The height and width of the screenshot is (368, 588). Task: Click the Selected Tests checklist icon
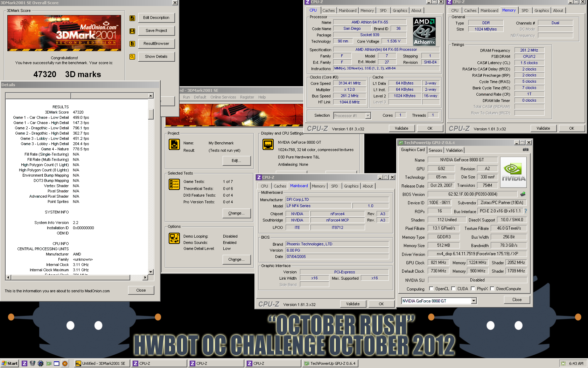(174, 184)
